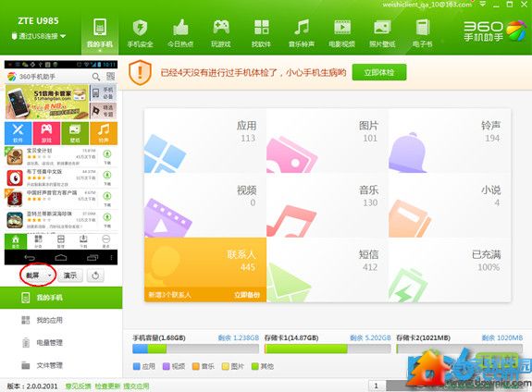
Task: Click the page number field showing 1
Action: point(377,386)
